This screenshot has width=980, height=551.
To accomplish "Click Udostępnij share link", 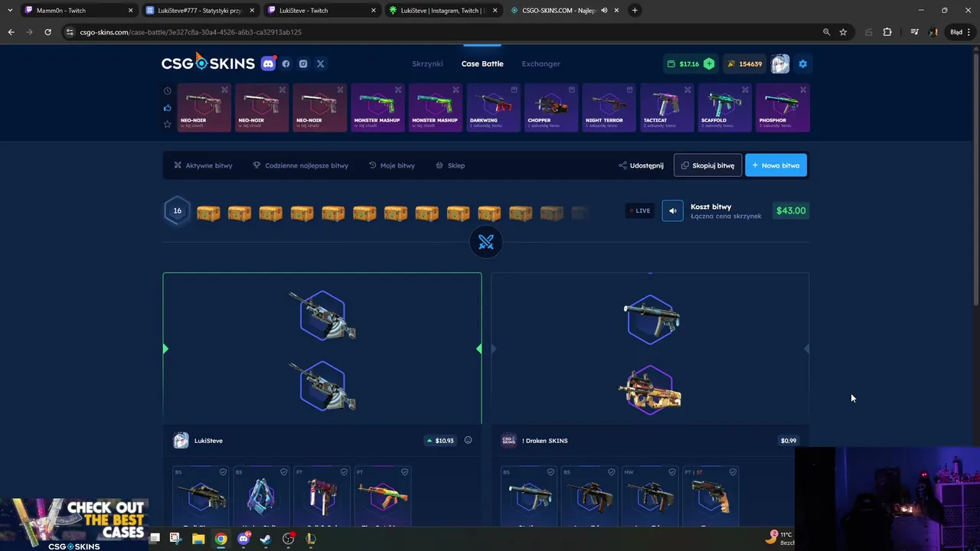I will click(x=641, y=165).
